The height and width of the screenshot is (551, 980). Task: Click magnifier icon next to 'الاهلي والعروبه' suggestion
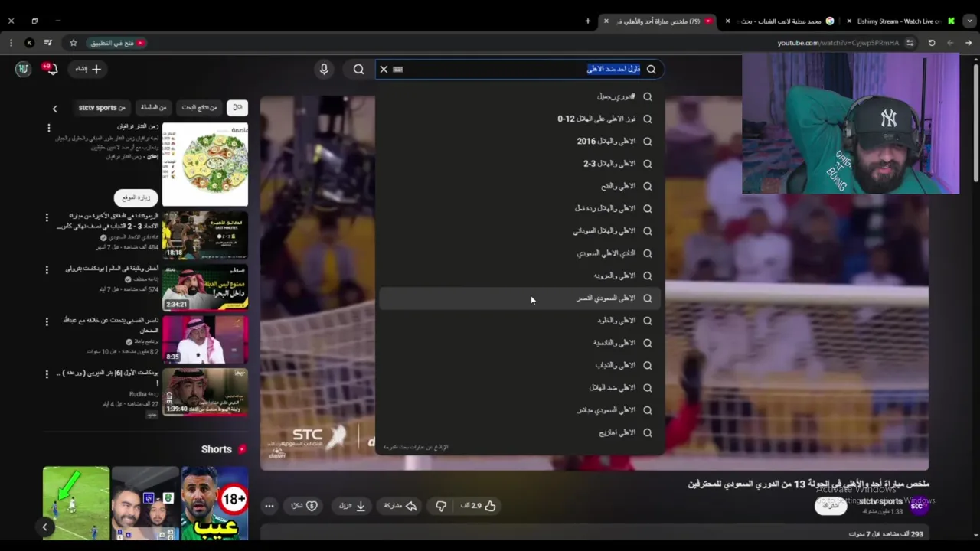pyautogui.click(x=648, y=275)
